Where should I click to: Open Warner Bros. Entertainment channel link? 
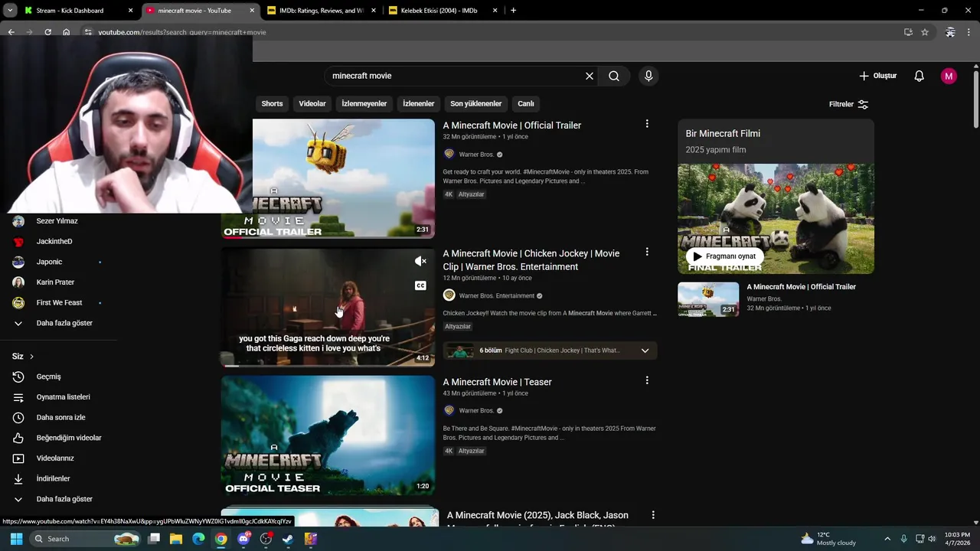[x=497, y=296]
